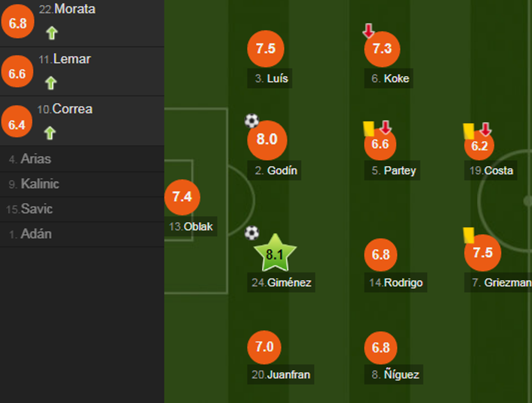Open Godín's 8.0 rating circle

(267, 140)
